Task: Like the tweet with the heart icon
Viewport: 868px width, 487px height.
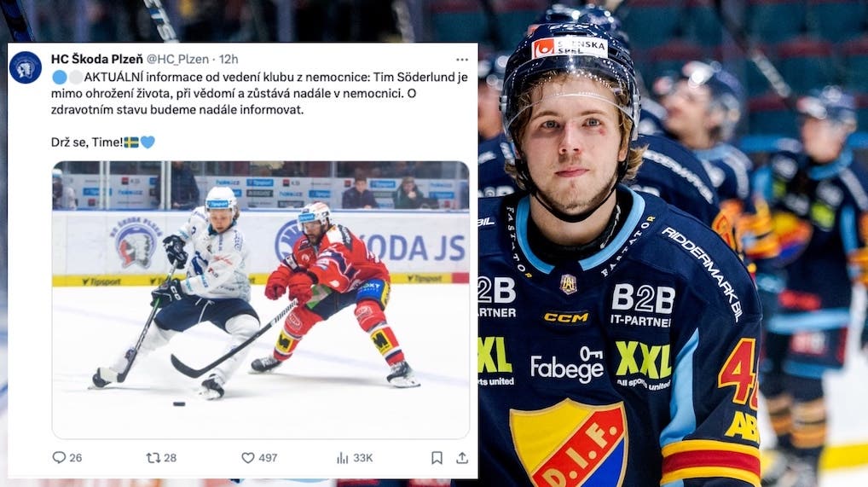Action: pyautogui.click(x=248, y=458)
